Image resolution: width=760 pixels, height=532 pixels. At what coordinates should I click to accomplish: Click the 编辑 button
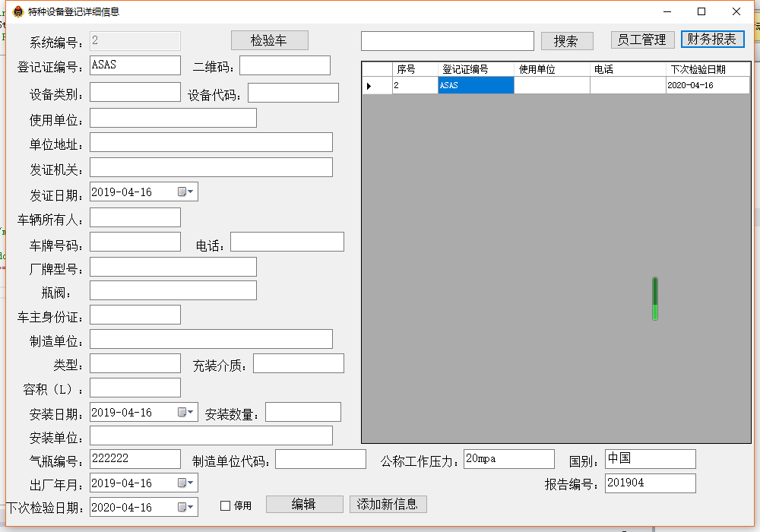coord(304,505)
